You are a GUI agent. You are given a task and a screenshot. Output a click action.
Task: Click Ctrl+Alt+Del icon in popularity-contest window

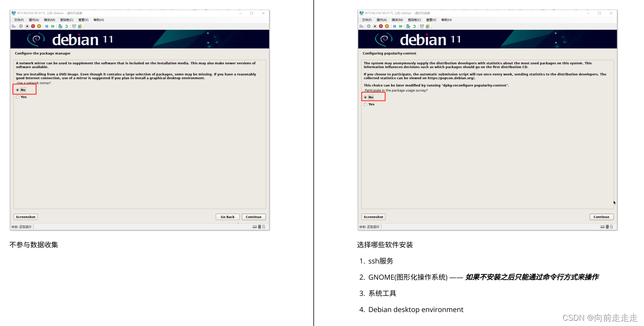361,26
